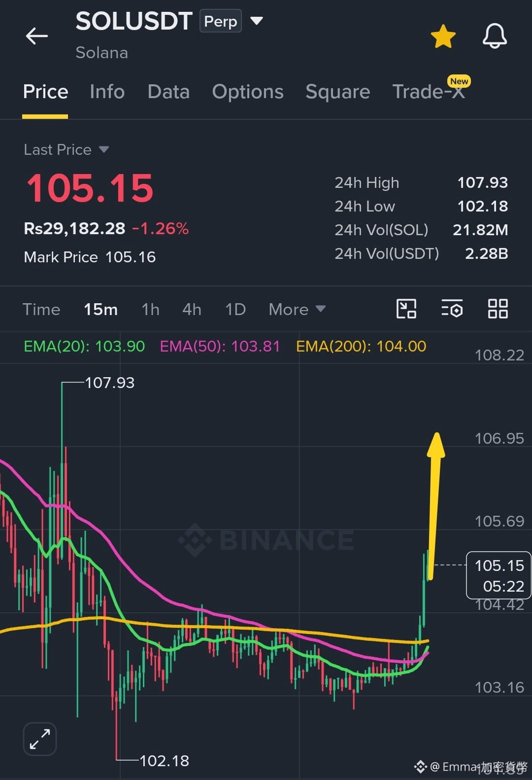Toggle the favorite star for SOLUSDT

[x=443, y=36]
